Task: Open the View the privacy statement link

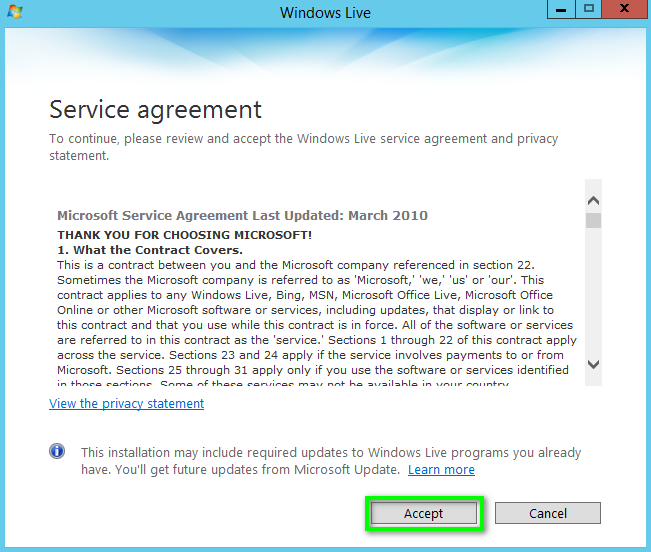Action: pos(126,403)
